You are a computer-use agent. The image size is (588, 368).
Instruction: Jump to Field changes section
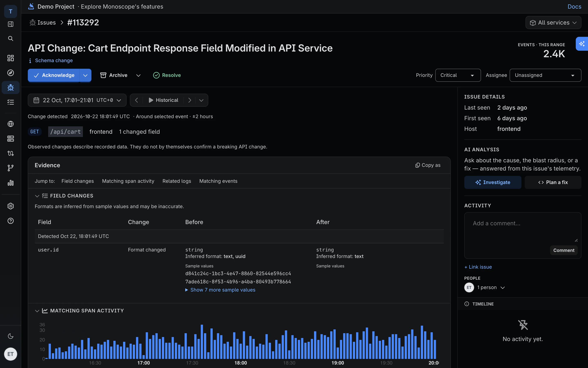click(78, 181)
